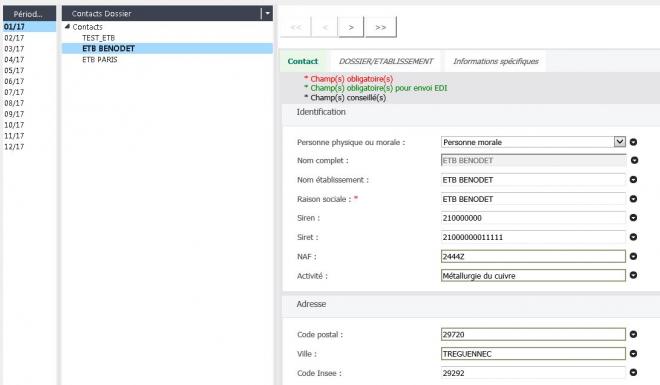Viewport: 660px width, 385px height.
Task: Click the Siret field with 21000000011111
Action: [x=533, y=237]
